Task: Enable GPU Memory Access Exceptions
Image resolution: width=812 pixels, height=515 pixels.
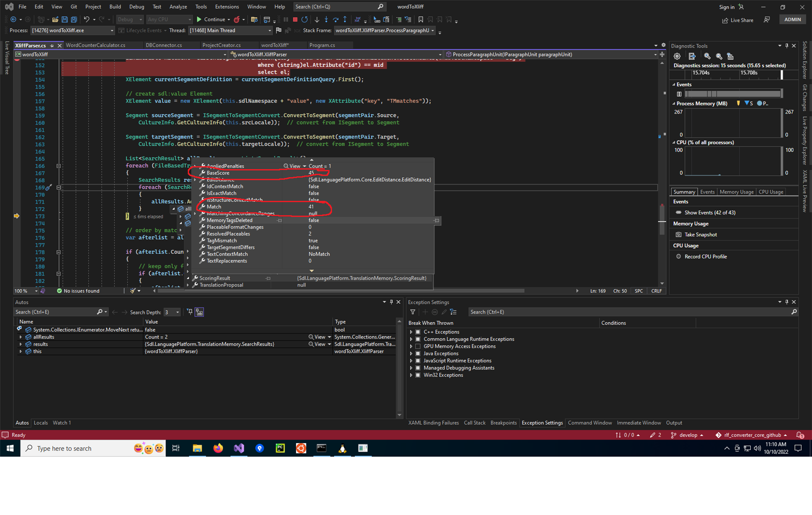Action: pos(417,346)
